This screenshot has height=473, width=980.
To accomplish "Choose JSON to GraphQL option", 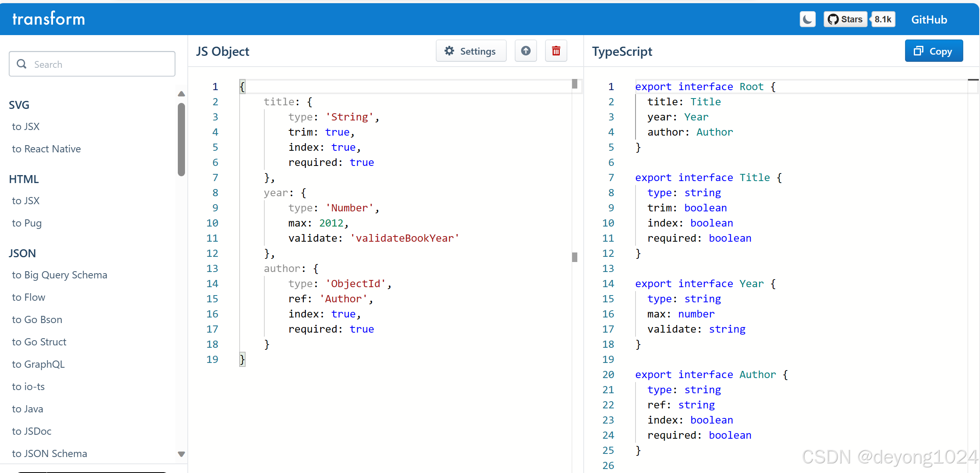I will point(38,364).
